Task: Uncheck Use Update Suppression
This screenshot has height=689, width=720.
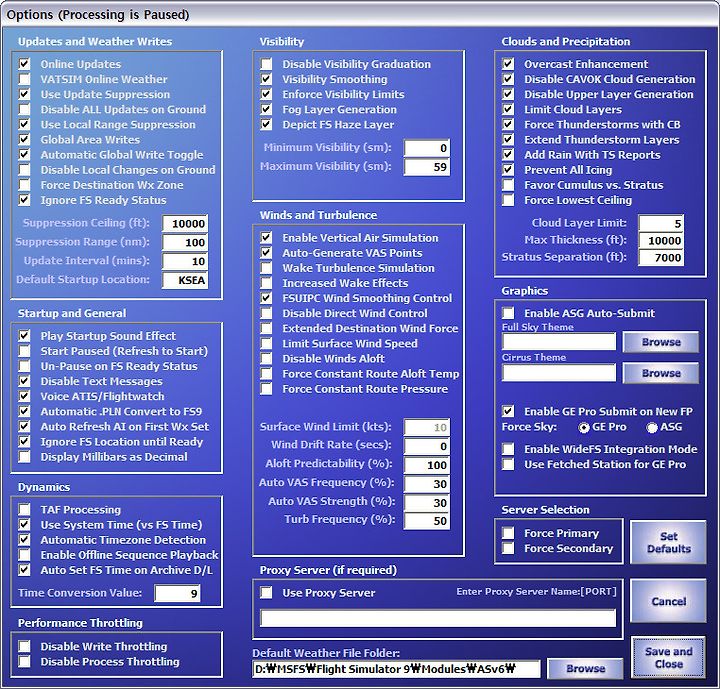Action: (24, 94)
